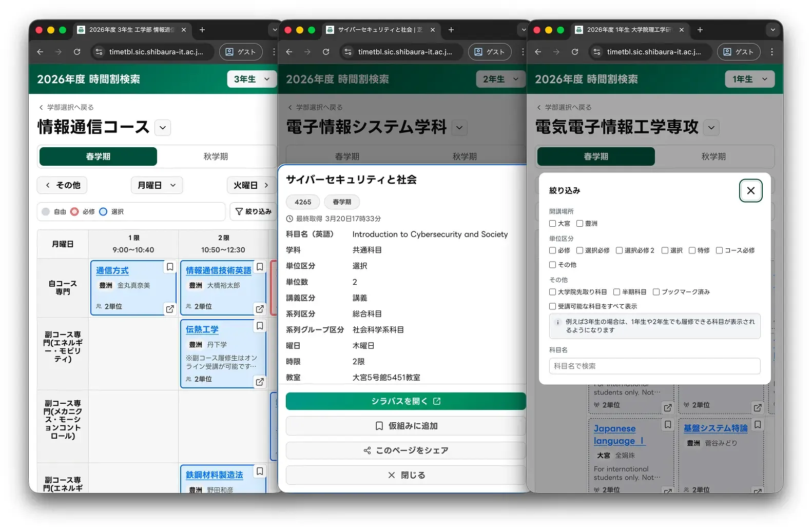Check the 豊洲 campus checkbox

pos(579,224)
